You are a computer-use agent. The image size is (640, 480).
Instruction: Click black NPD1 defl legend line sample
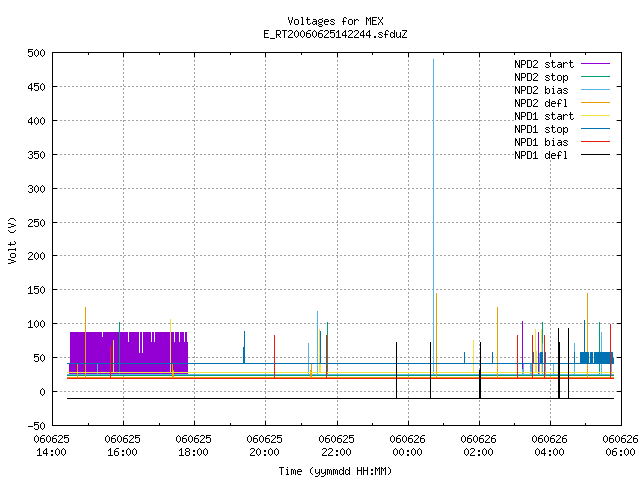click(595, 155)
